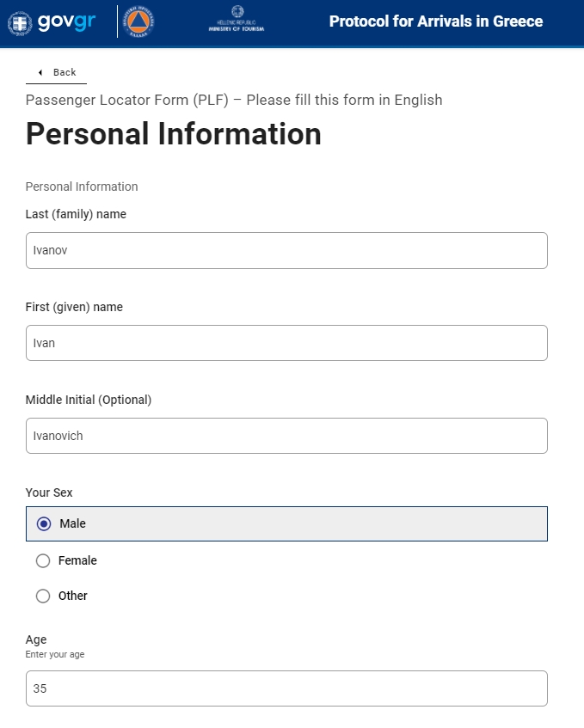This screenshot has height=728, width=584.
Task: Select Other as your sex
Action: (x=44, y=596)
